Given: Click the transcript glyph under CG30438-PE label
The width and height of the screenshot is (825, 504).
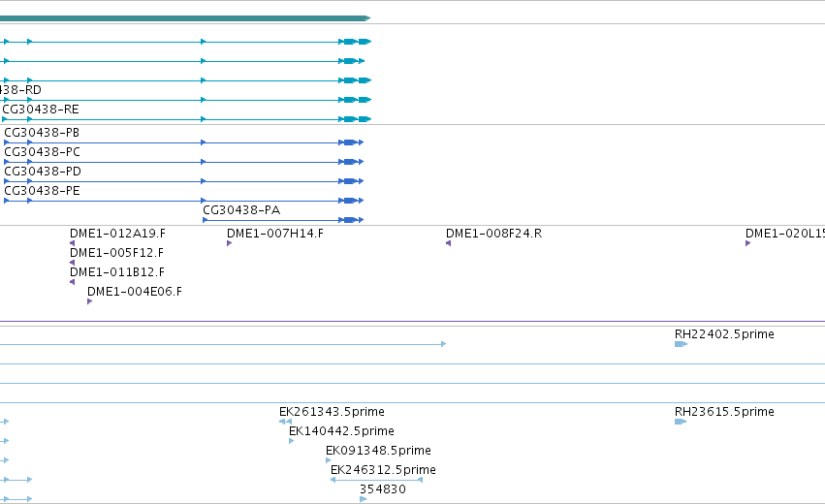Looking at the screenshot, I should tap(183, 201).
